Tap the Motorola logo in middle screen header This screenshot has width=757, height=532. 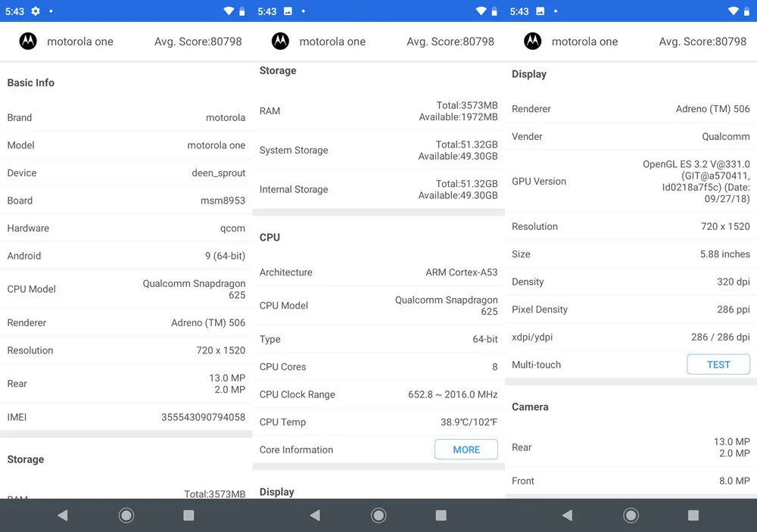point(281,42)
